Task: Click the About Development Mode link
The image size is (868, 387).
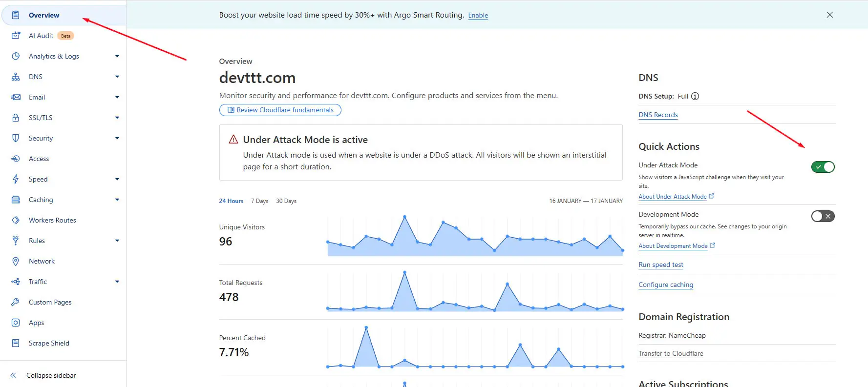Action: tap(673, 246)
